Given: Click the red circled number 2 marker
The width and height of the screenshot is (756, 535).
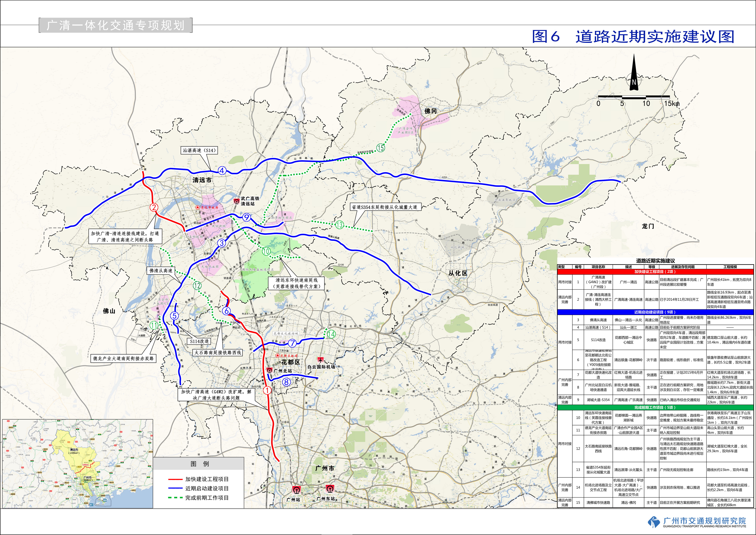Looking at the screenshot, I should (x=154, y=207).
